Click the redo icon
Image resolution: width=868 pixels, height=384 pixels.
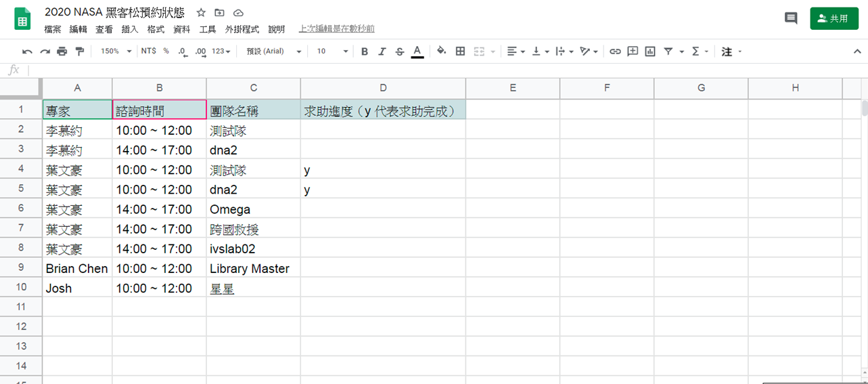pos(45,51)
